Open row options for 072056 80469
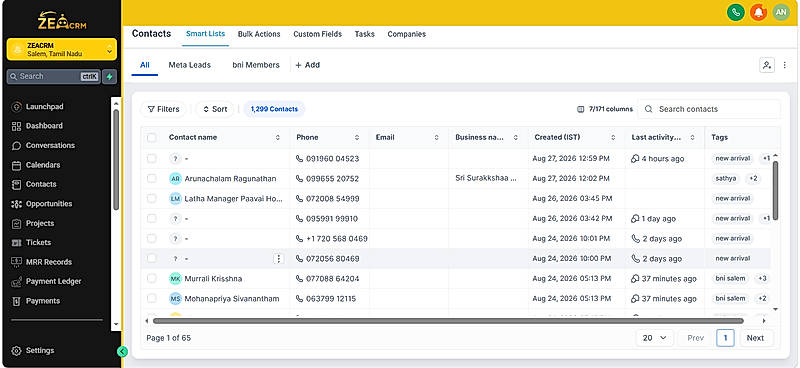The height and width of the screenshot is (368, 800). (279, 259)
